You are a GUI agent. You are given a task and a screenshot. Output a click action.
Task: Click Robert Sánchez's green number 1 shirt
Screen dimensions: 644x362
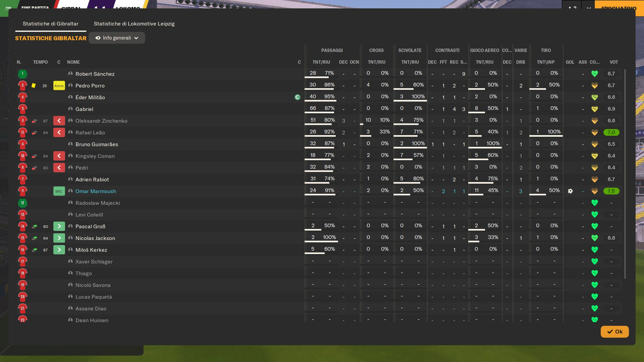click(x=22, y=74)
